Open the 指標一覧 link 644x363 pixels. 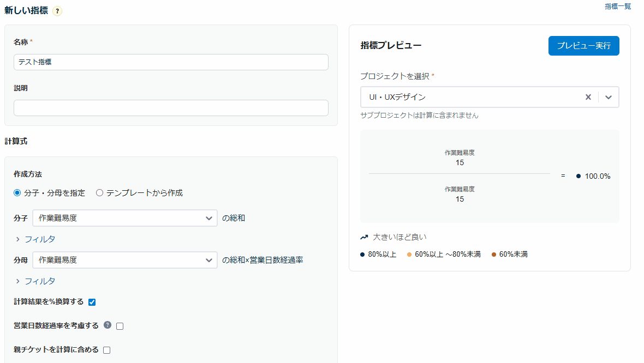coord(618,7)
